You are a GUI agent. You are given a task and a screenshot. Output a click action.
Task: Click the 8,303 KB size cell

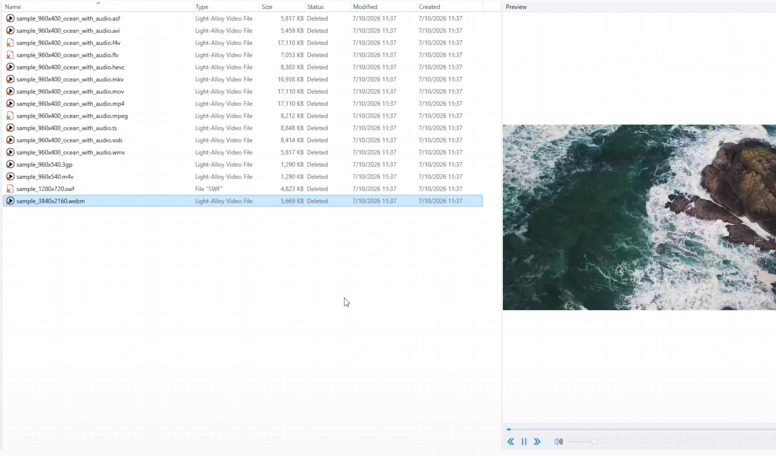coord(292,67)
